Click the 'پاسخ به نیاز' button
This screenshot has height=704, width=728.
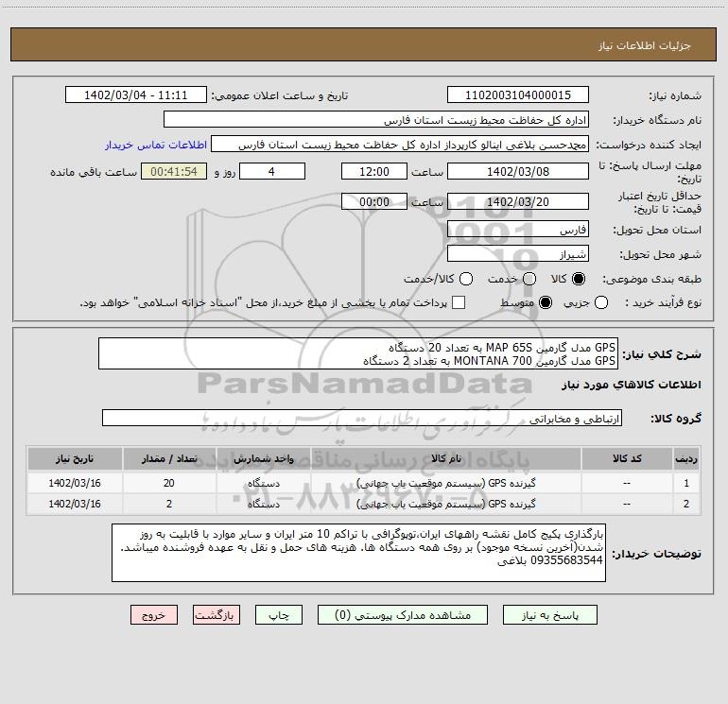549,615
